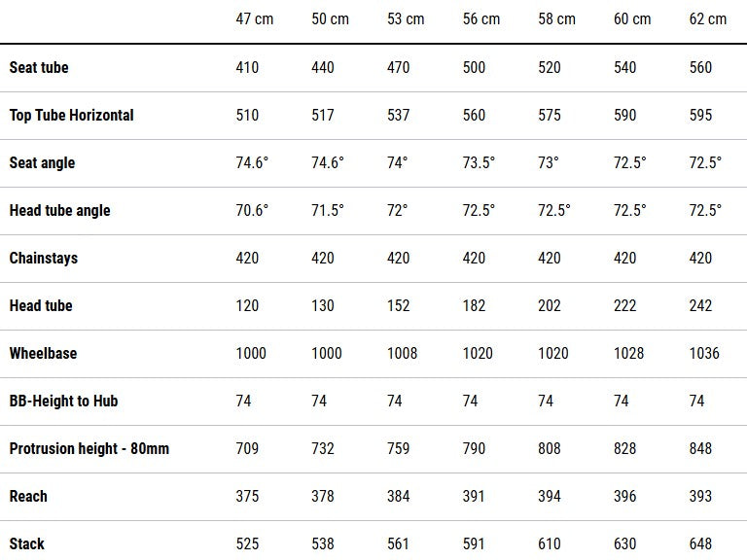This screenshot has height=560, width=747.
Task: Select the Chainstays row label
Action: point(43,258)
